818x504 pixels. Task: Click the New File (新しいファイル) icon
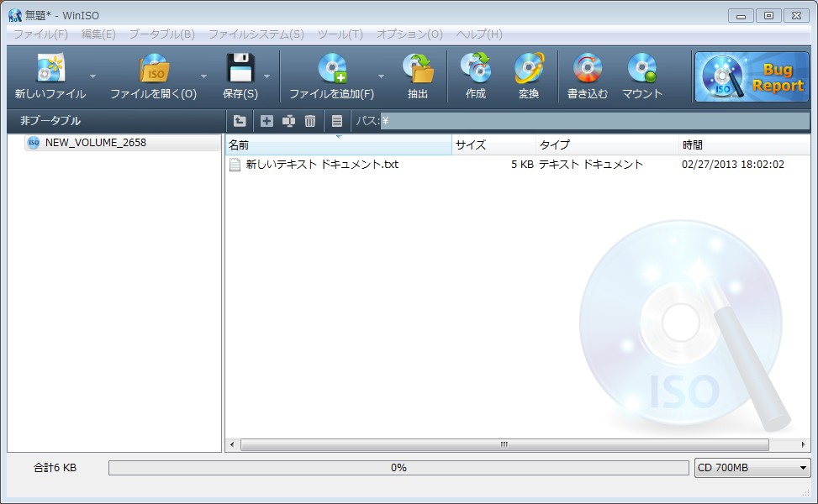click(x=50, y=68)
